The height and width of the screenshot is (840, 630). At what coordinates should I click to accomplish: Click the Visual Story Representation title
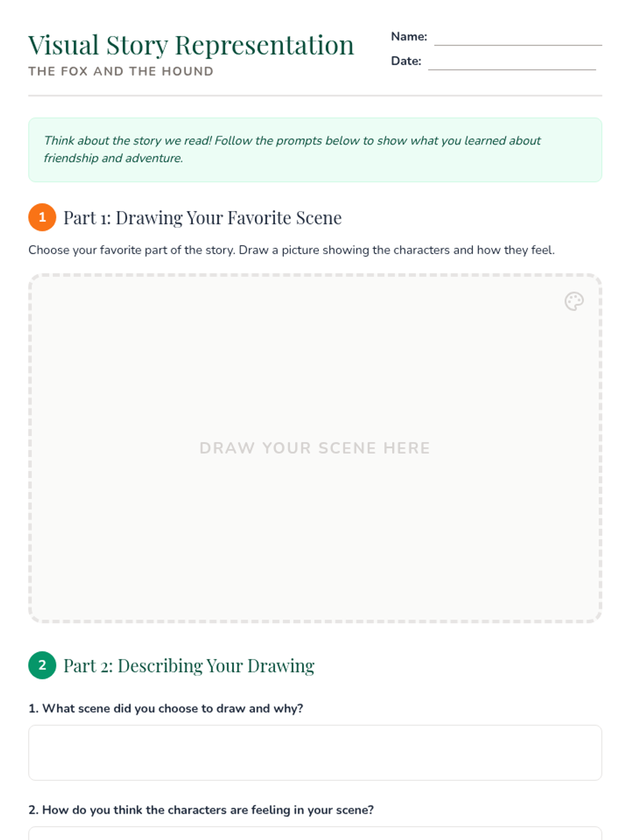pyautogui.click(x=191, y=45)
